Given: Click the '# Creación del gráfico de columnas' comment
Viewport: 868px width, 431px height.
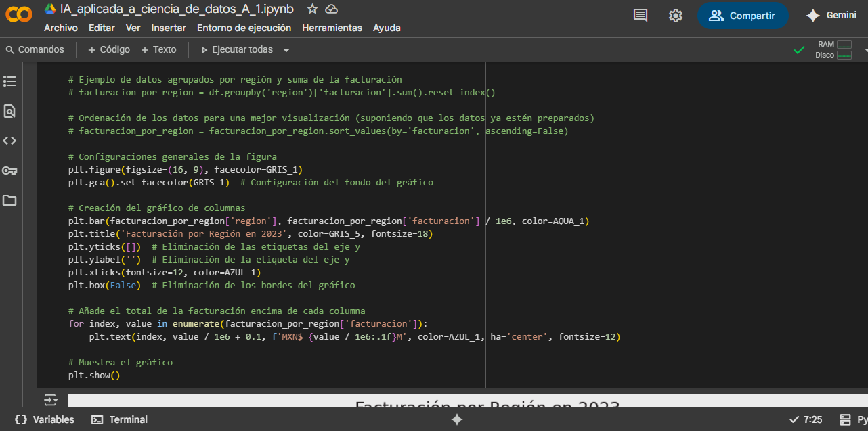Looking at the screenshot, I should (157, 208).
